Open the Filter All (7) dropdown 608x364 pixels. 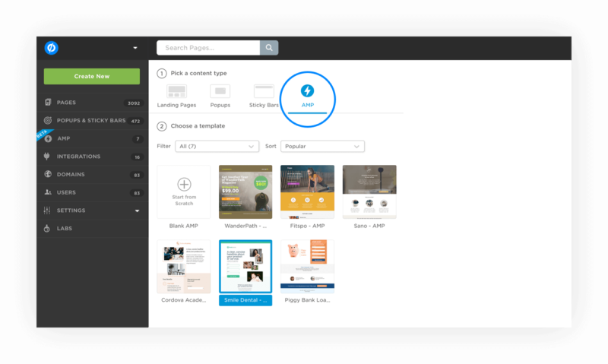point(217,146)
